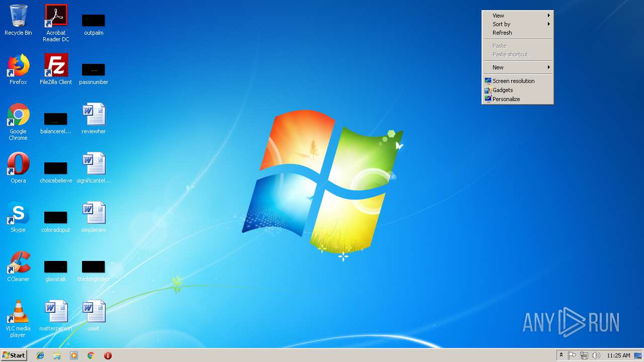Open the Action Center flag icon
The height and width of the screenshot is (362, 644).
coord(572,355)
